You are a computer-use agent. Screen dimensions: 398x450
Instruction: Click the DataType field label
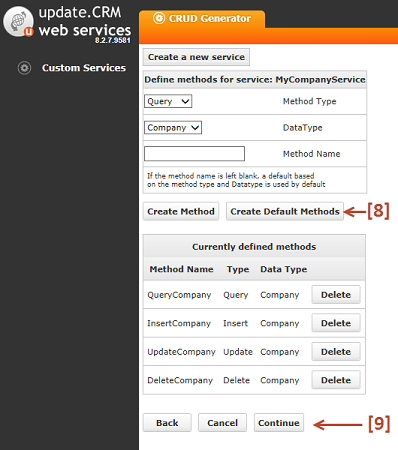tap(303, 128)
